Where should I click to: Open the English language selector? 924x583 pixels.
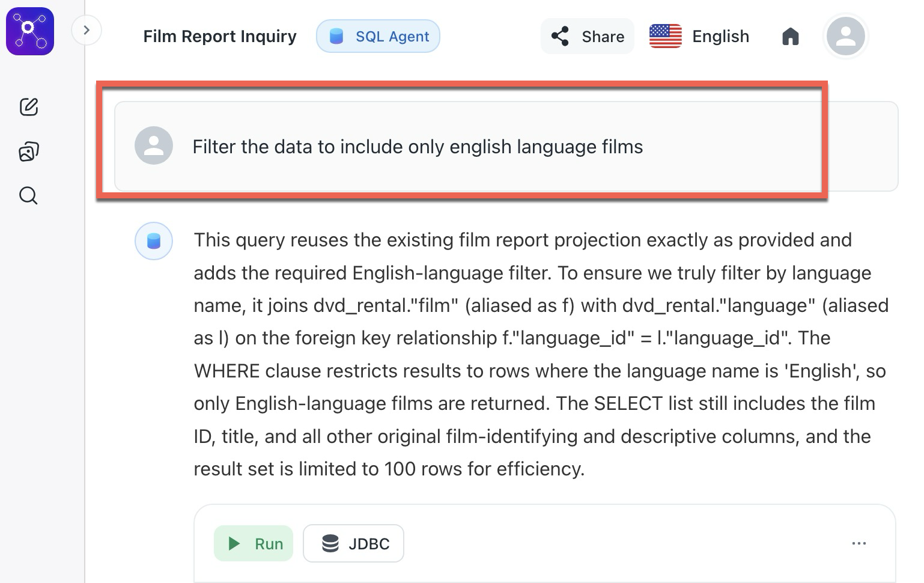[x=720, y=37]
